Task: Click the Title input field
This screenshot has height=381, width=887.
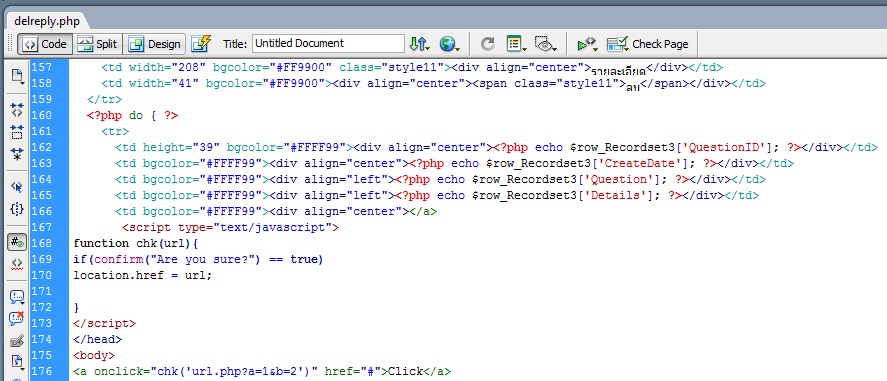Action: [328, 44]
